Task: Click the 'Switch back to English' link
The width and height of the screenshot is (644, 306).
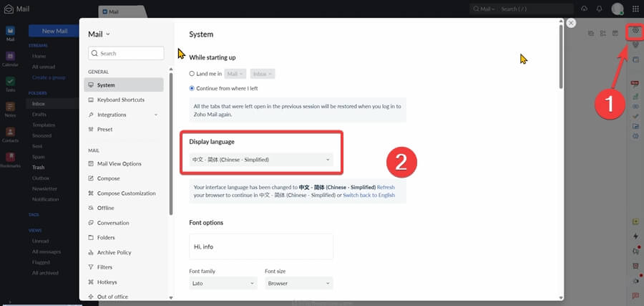Action: tap(369, 195)
